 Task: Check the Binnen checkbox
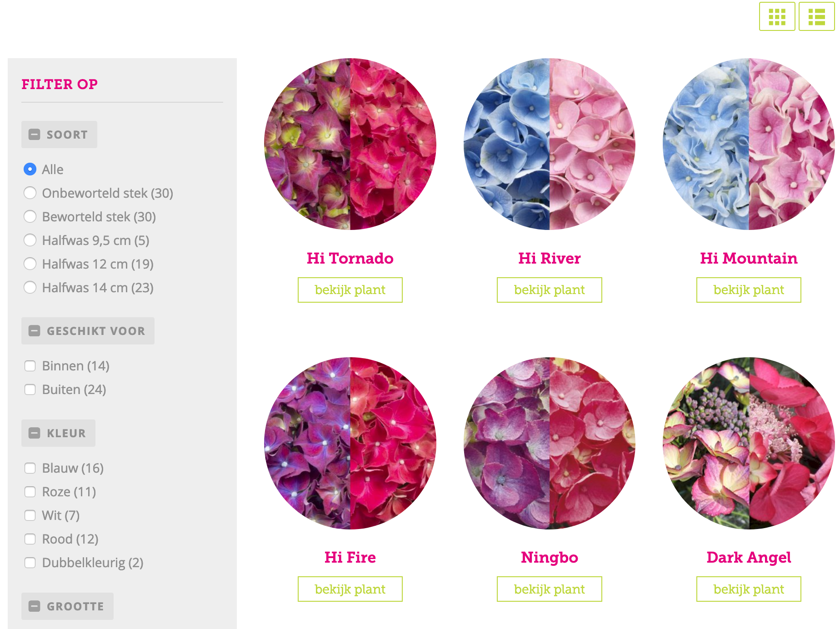click(x=30, y=366)
